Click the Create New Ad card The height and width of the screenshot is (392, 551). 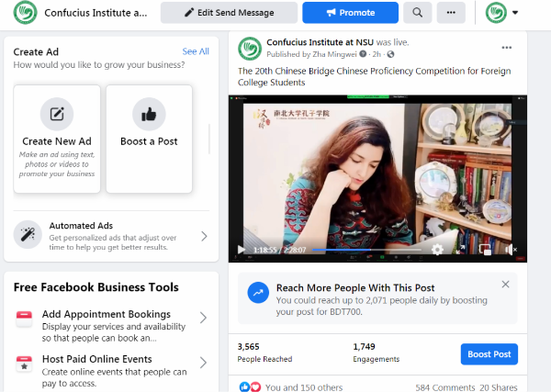click(x=57, y=138)
